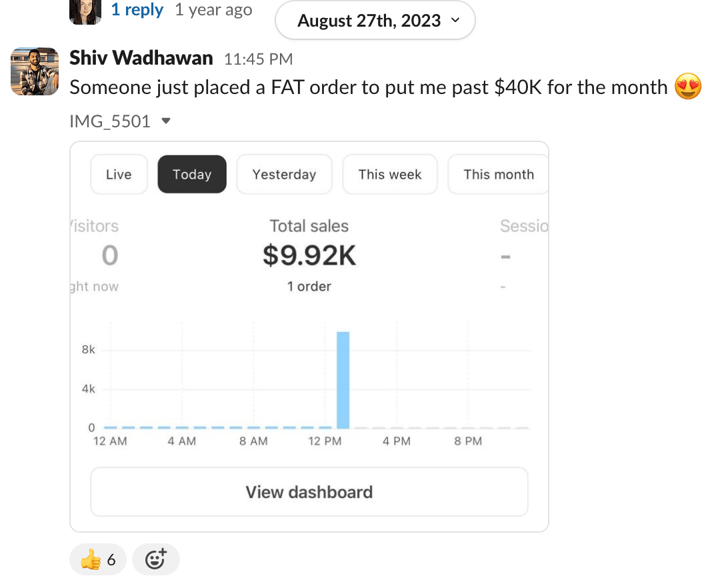Click the tall blue sales bar

point(343,380)
